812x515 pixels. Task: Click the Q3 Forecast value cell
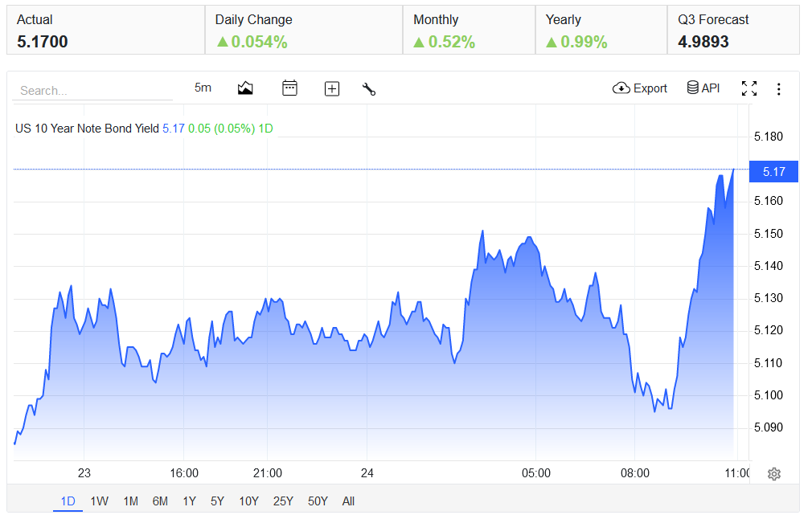tap(733, 30)
